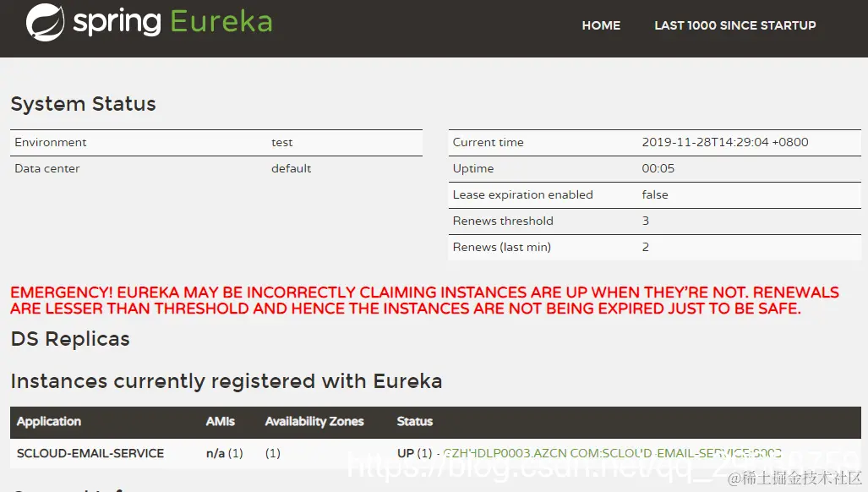The height and width of the screenshot is (492, 868).
Task: Select the uptime value 00:05
Action: coord(658,168)
